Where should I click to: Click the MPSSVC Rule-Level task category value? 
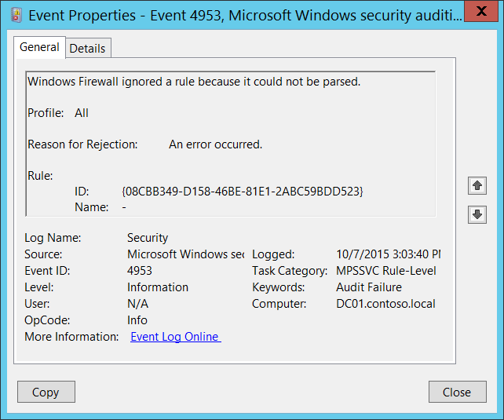click(385, 271)
